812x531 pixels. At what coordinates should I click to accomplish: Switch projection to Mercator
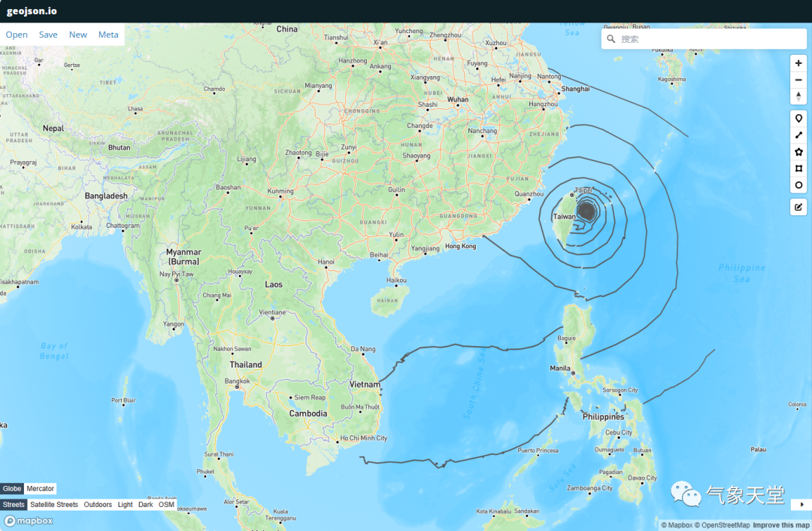click(40, 489)
